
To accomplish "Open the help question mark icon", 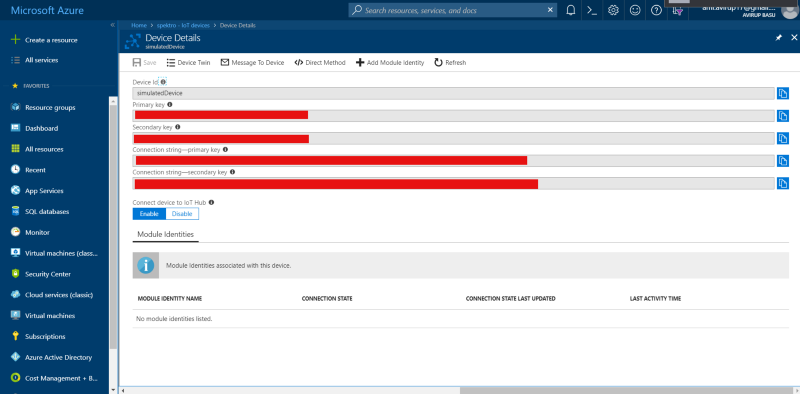I will [656, 10].
